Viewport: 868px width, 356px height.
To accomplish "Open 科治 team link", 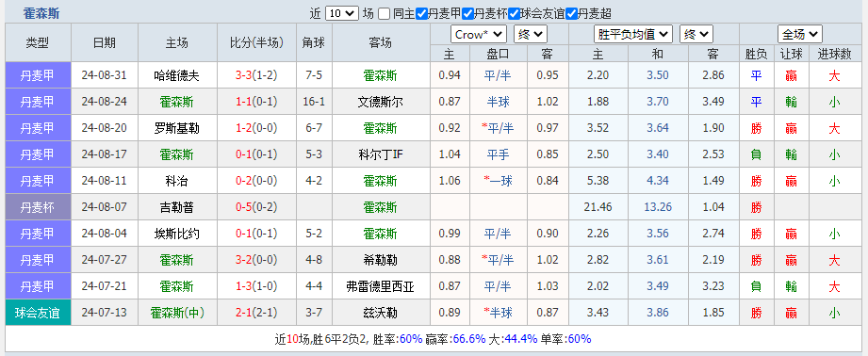I will tap(176, 182).
